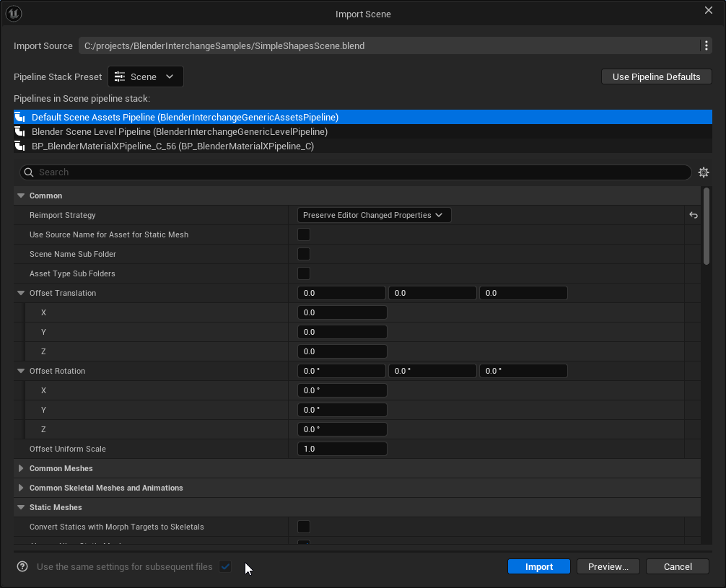Click the Blender Scene Level Pipeline icon
Screen dimensions: 726x588
21,132
